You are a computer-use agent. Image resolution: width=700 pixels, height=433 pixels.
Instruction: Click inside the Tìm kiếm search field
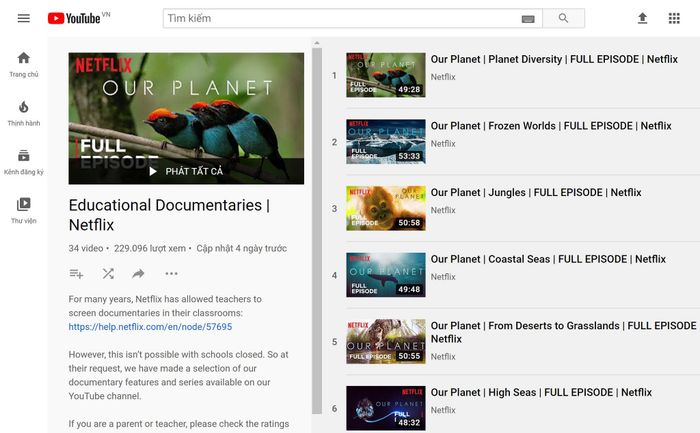click(340, 19)
